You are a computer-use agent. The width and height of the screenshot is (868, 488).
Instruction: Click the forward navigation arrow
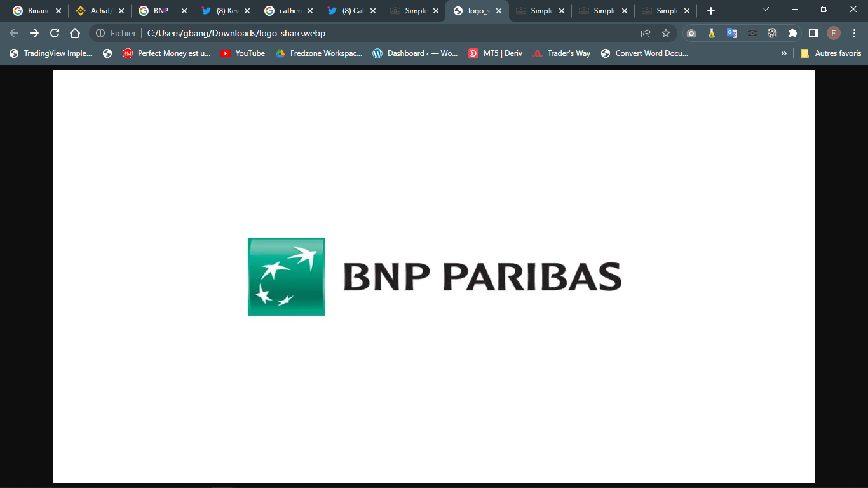click(x=34, y=33)
